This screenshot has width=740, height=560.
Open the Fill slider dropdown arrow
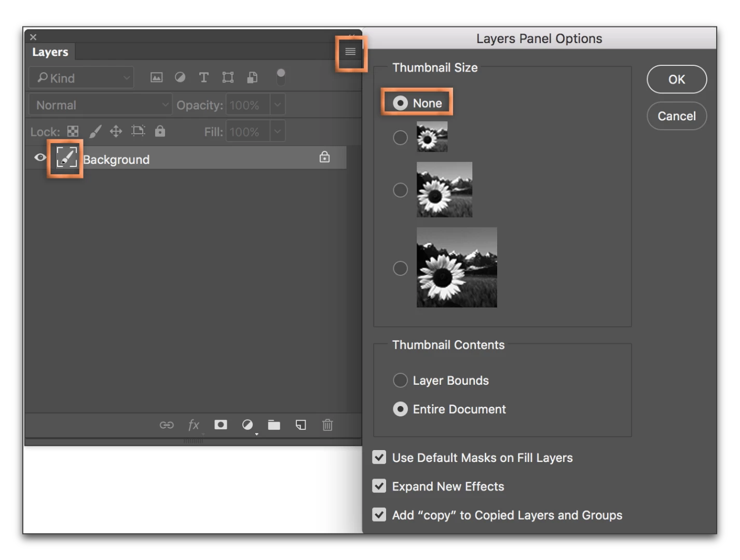278,132
